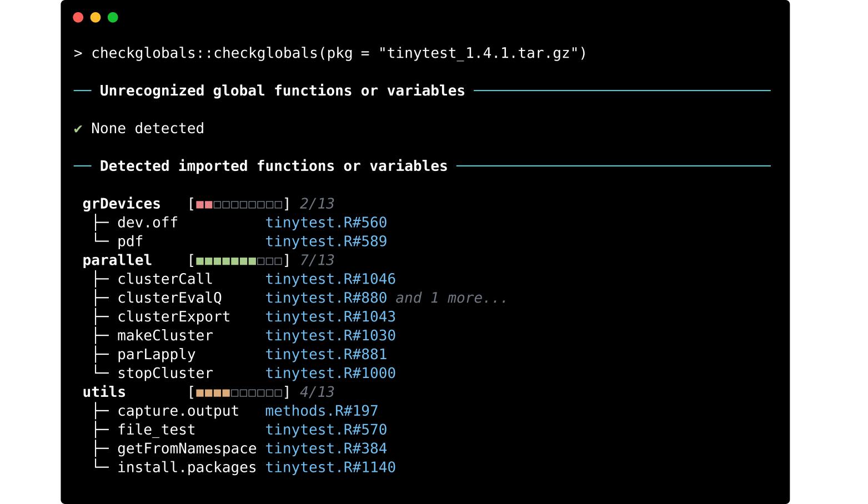Click the green parallel progress bar
Screen dimensions: 868x504
[239, 261]
